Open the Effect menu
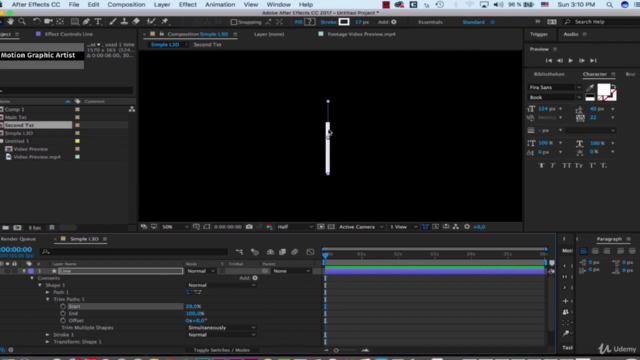 point(188,4)
